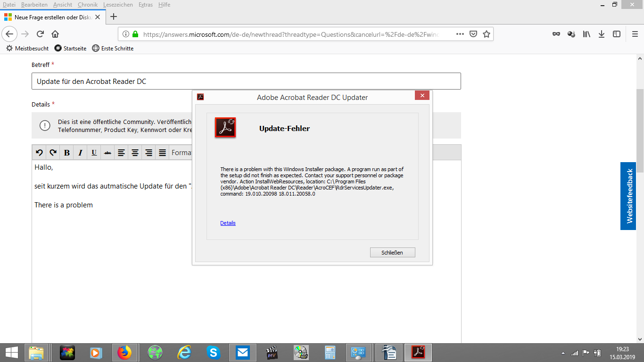Click the Undo icon in the editor toolbar

tap(40, 152)
